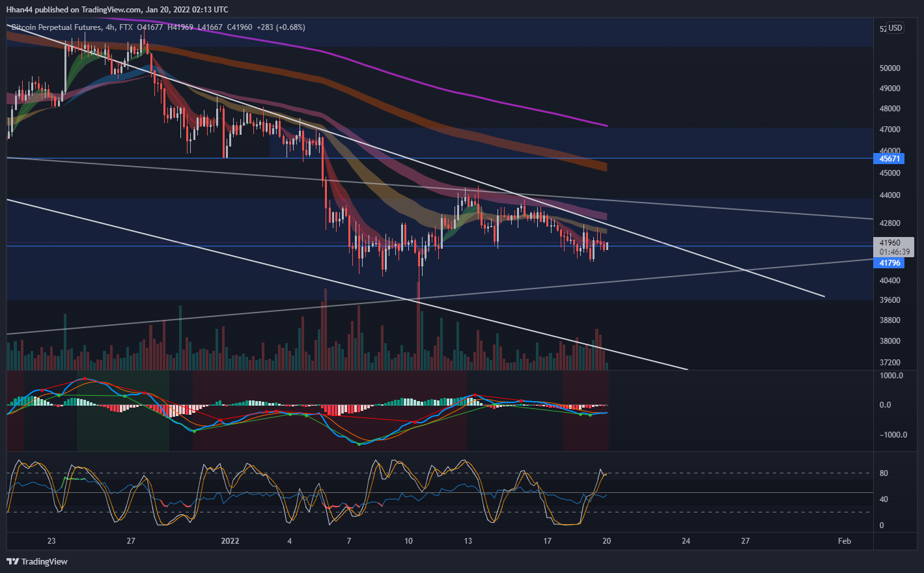This screenshot has width=924, height=573.
Task: Click the 23 date on time axis
Action: 51,541
